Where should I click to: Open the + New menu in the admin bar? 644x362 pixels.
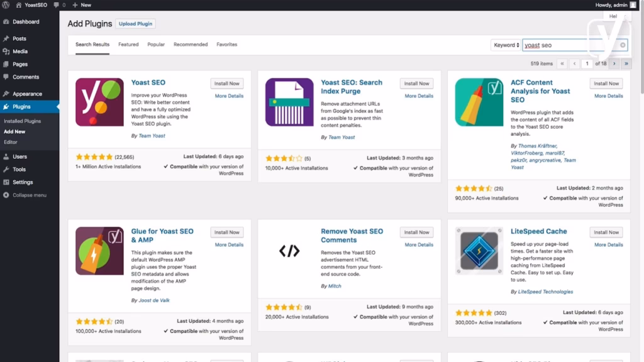pyautogui.click(x=81, y=4)
